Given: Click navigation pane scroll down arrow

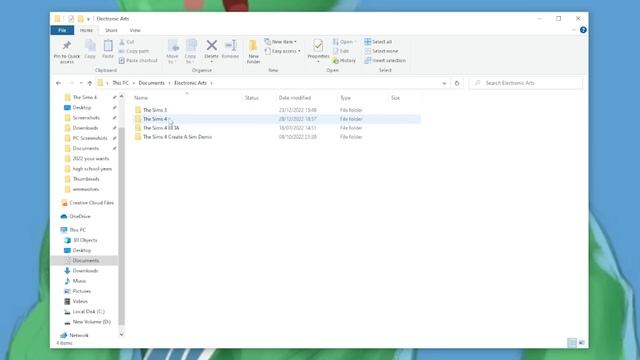Looking at the screenshot, I should click(x=121, y=335).
